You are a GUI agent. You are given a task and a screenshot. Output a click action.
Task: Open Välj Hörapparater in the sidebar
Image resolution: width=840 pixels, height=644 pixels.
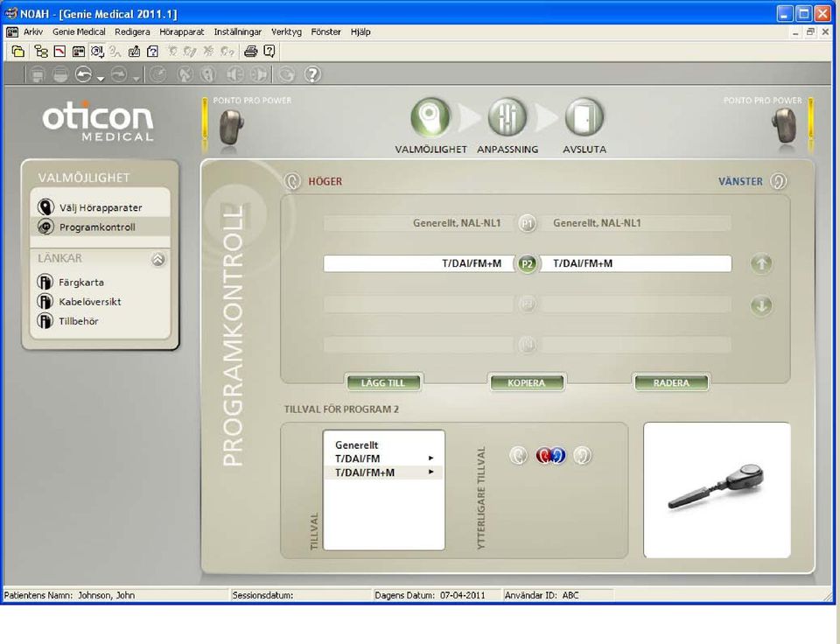pos(100,207)
